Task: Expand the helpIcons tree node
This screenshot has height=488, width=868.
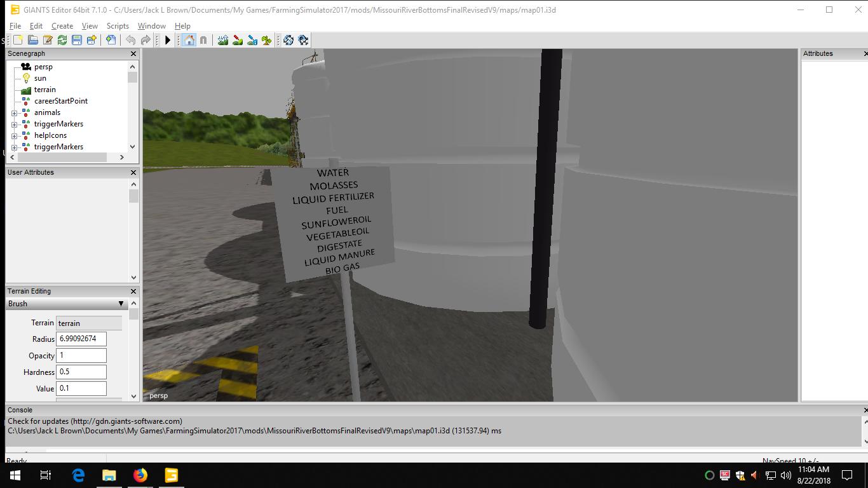Action: coord(15,136)
